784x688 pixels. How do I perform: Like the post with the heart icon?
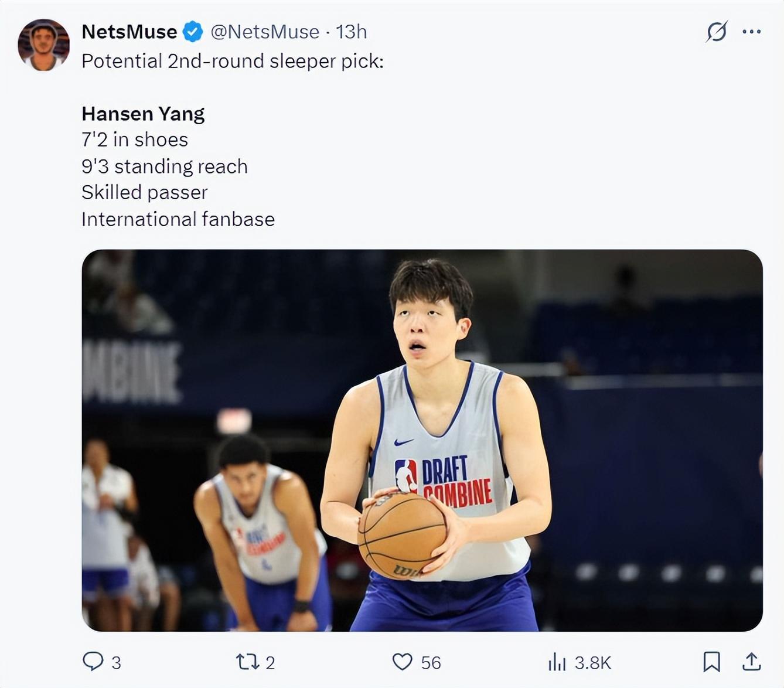(402, 662)
